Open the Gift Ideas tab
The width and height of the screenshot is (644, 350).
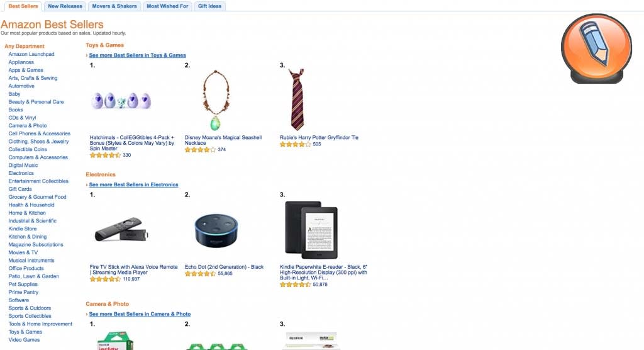click(209, 6)
